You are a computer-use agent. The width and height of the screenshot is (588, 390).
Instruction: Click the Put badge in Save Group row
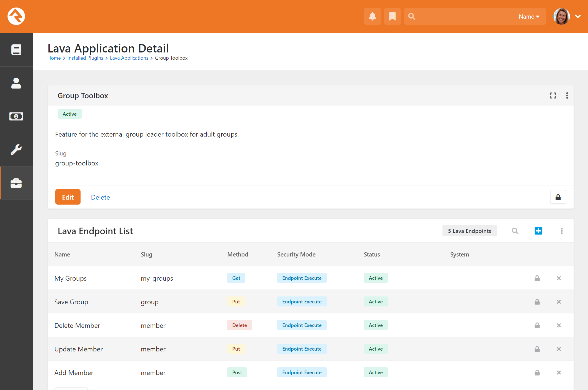point(236,301)
